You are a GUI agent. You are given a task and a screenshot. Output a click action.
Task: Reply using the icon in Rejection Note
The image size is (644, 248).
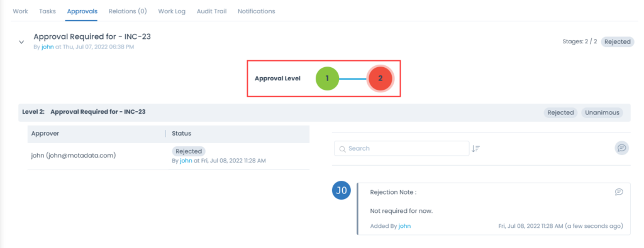click(x=619, y=192)
